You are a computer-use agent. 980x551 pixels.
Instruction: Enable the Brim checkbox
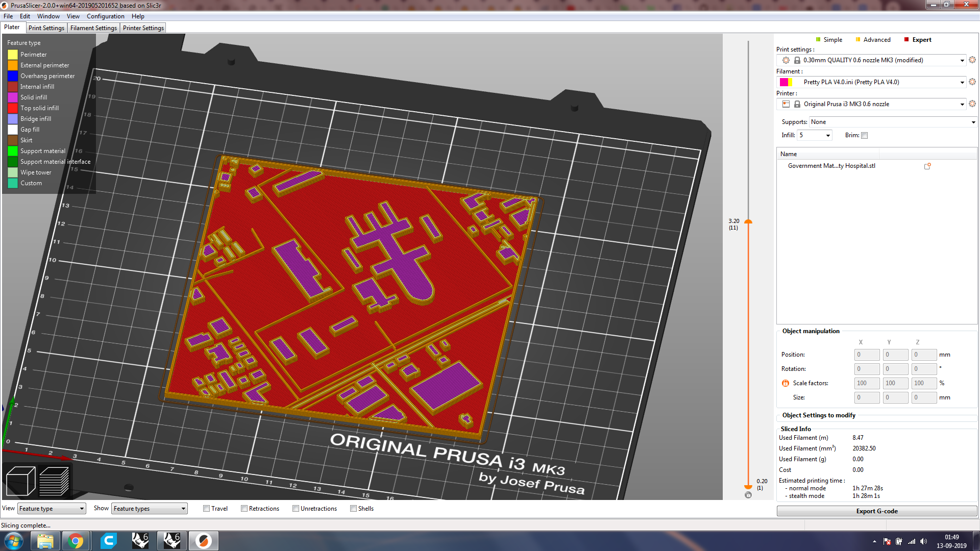coord(865,135)
